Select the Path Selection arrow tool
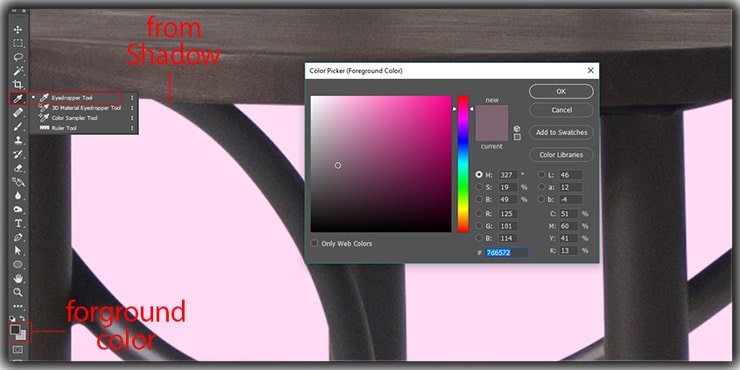The height and width of the screenshot is (370, 740). tap(18, 251)
